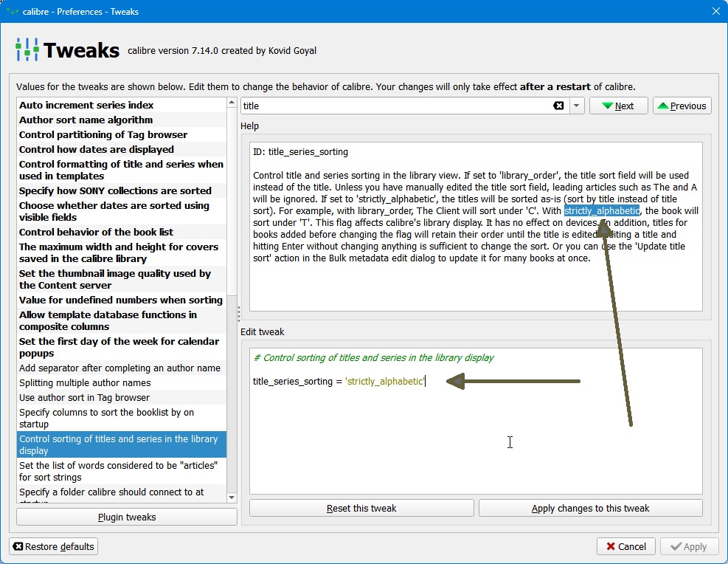Click the Next search button
The height and width of the screenshot is (564, 728).
coord(618,106)
